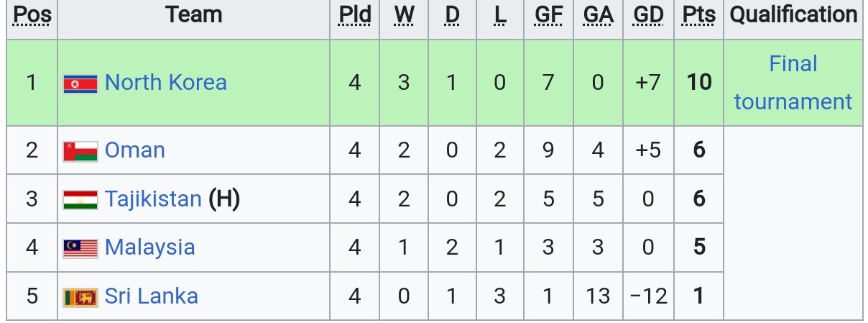Viewport: 868px width, 323px height.
Task: Click the Oman flag icon
Action: tap(80, 151)
